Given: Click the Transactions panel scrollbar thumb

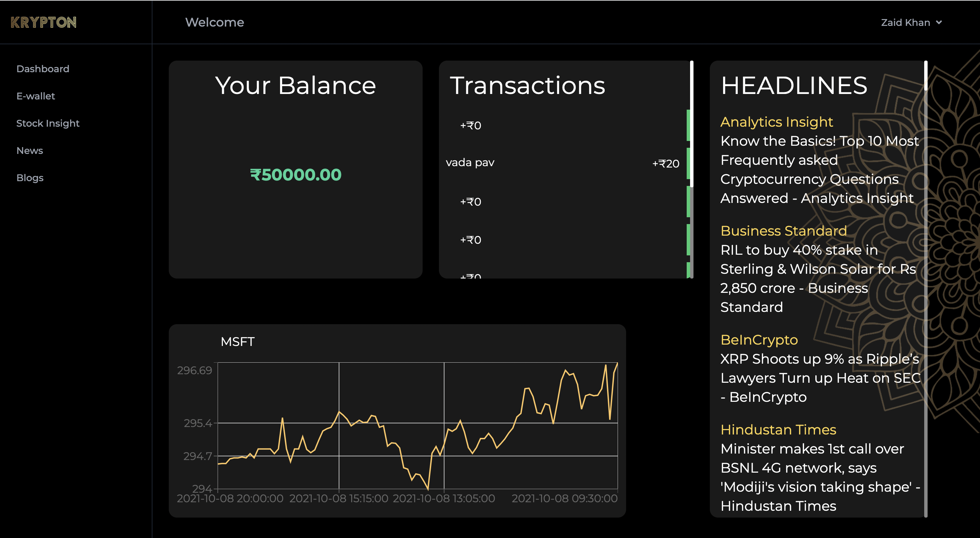Looking at the screenshot, I should pyautogui.click(x=691, y=124).
